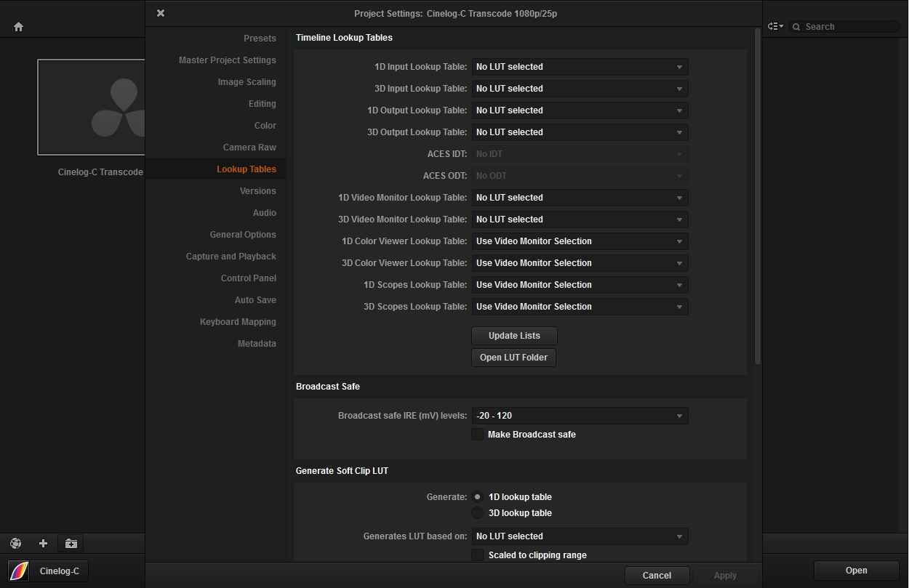Click the Open button in the project manager

click(856, 571)
